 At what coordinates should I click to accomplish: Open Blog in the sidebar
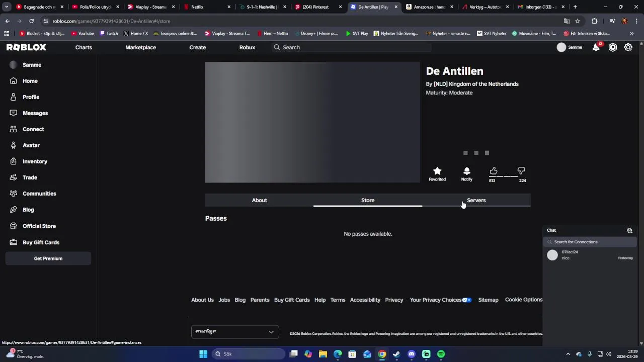pos(28,210)
